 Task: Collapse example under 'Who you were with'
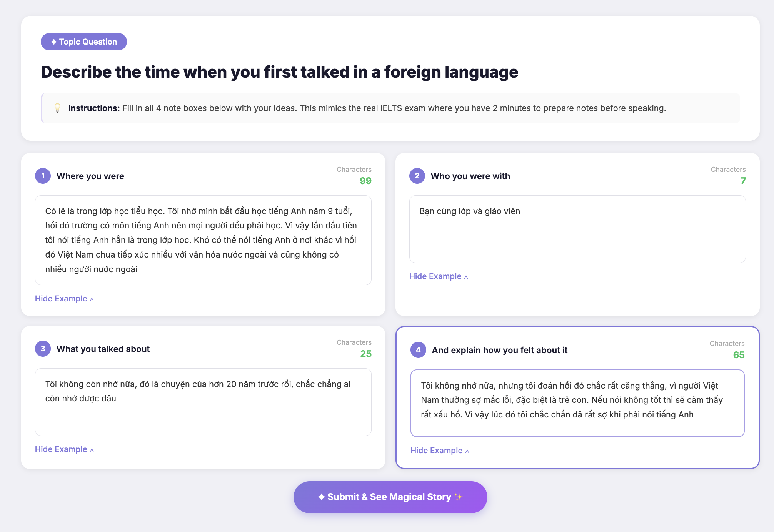tap(439, 276)
